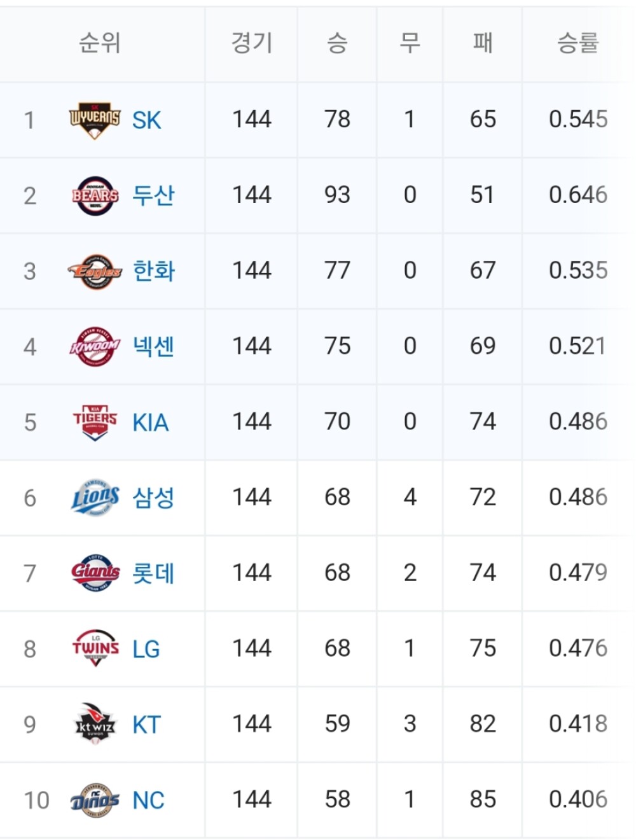Click the KIA Tigers team logo
The width and height of the screenshot is (636, 840).
pos(95,422)
